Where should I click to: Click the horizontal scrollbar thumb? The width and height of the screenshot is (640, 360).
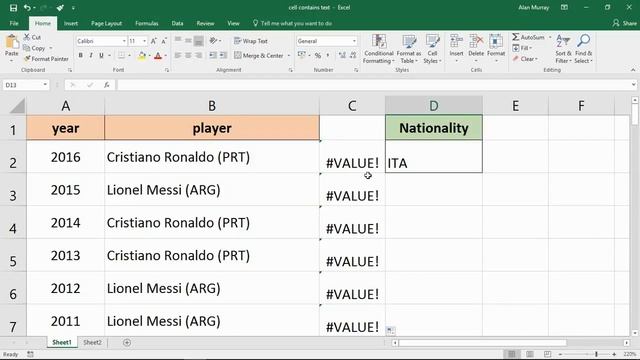483,343
